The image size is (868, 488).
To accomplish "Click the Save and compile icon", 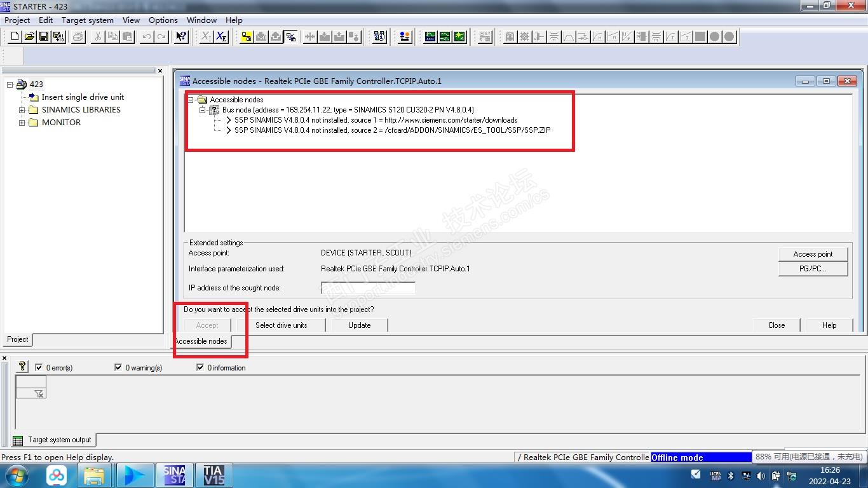I will (58, 37).
